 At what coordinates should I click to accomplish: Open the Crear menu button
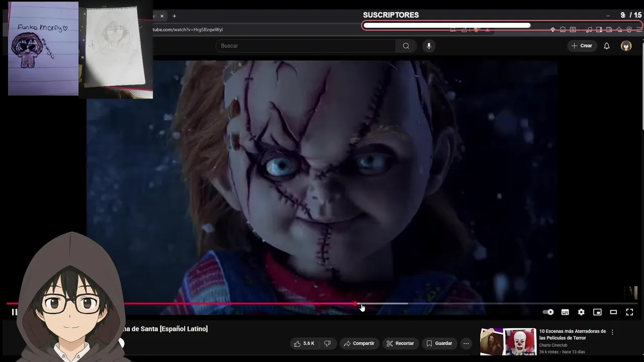click(x=582, y=46)
